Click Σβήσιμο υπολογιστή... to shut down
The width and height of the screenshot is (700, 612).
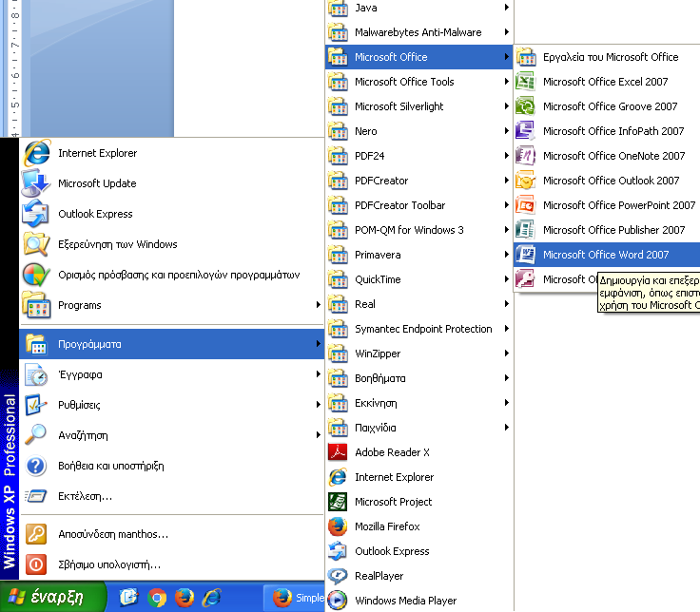(172, 564)
